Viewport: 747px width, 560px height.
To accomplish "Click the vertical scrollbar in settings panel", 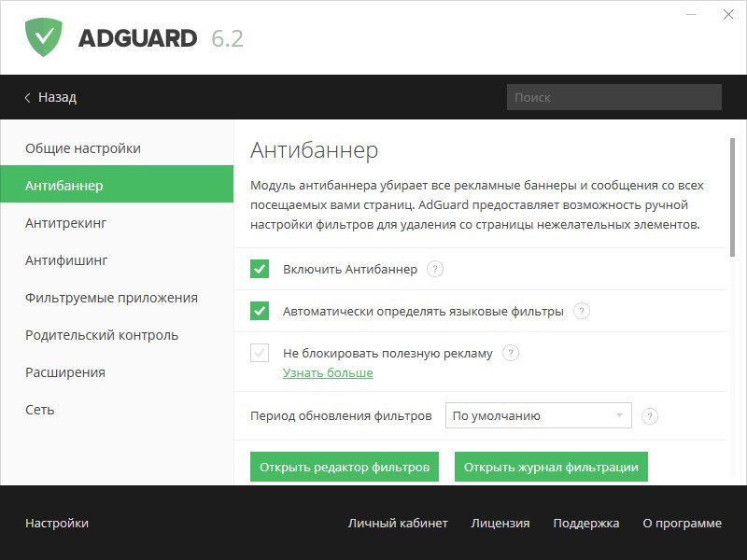I will [x=732, y=198].
